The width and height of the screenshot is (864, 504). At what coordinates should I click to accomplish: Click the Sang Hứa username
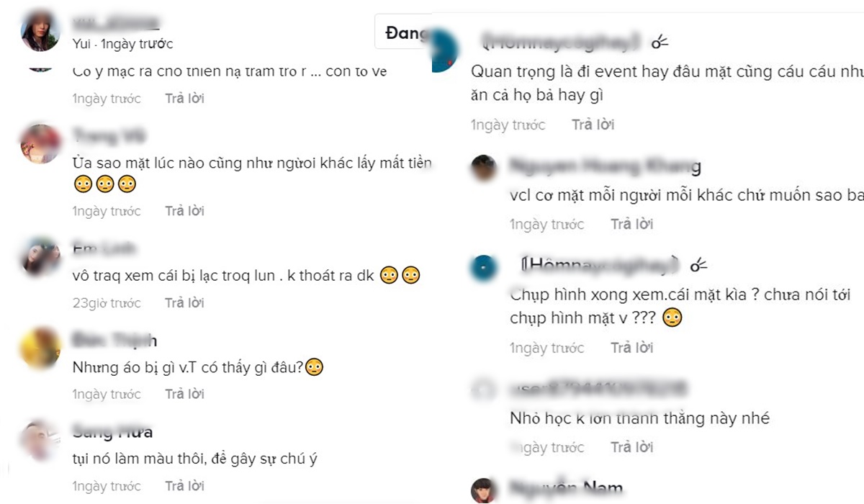[x=112, y=432]
